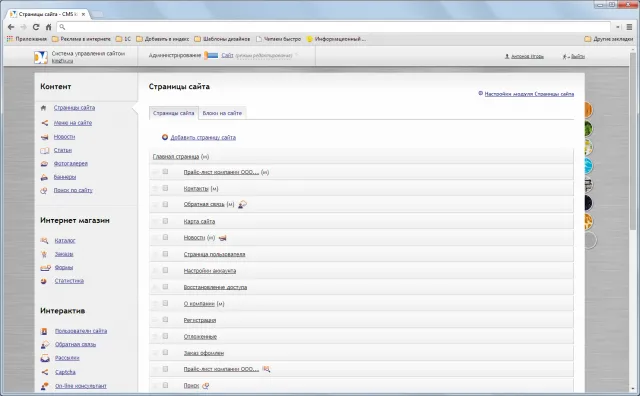This screenshot has width=640, height=396.
Task: Open the Реклама в интернете bookmark folder
Action: click(81, 39)
